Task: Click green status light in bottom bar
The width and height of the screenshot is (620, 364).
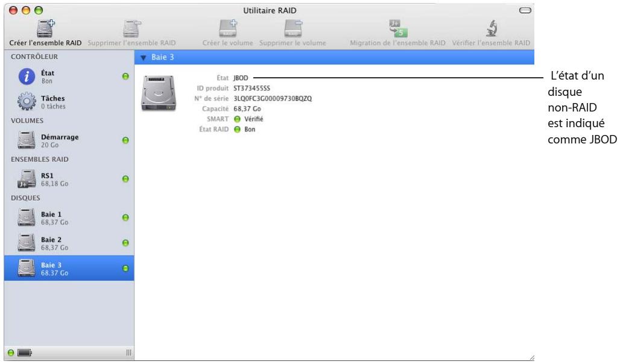Action: click(x=11, y=353)
